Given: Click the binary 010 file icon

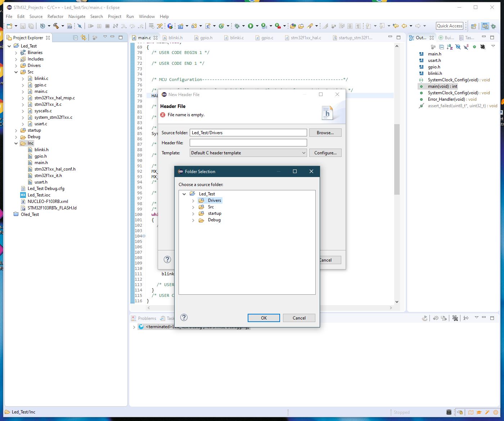Looking at the screenshot, I should tap(69, 26).
